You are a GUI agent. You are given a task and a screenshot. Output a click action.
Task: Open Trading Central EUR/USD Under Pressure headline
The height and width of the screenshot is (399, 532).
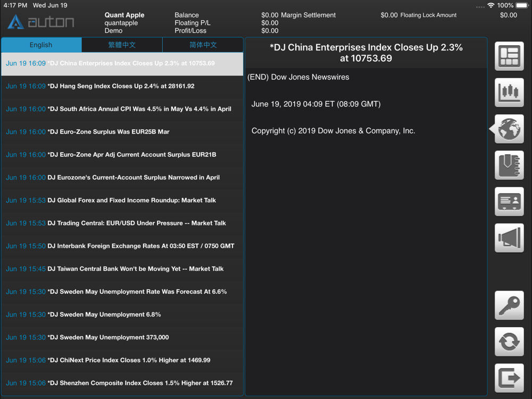[122, 223]
